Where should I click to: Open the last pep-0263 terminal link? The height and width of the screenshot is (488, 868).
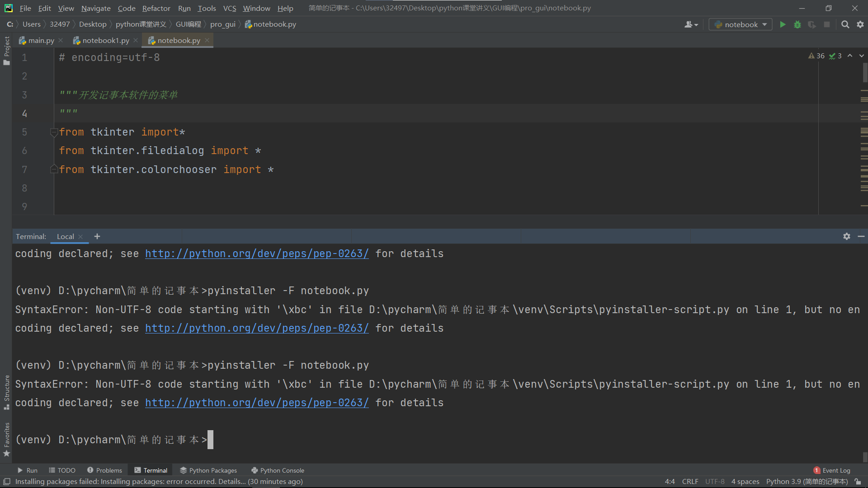tap(257, 403)
